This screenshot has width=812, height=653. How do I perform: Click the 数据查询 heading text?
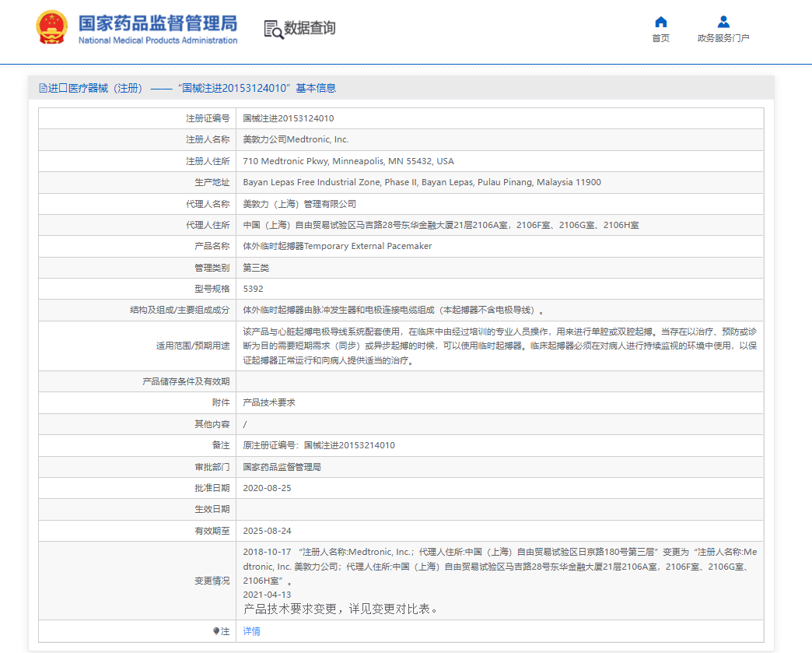310,28
